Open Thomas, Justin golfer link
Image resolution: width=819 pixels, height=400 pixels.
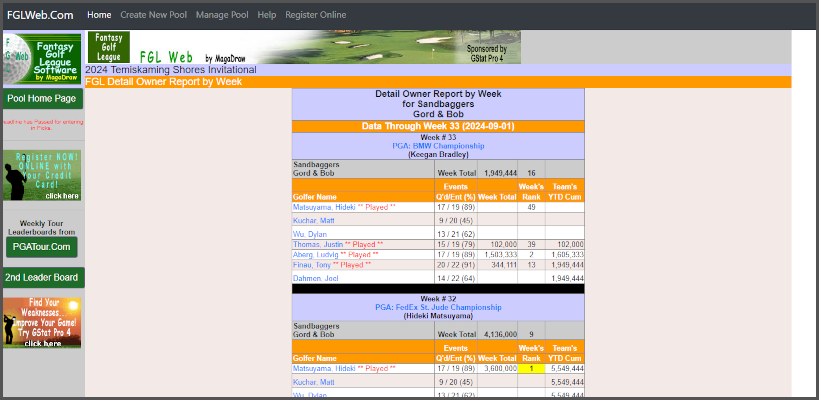[x=318, y=244]
